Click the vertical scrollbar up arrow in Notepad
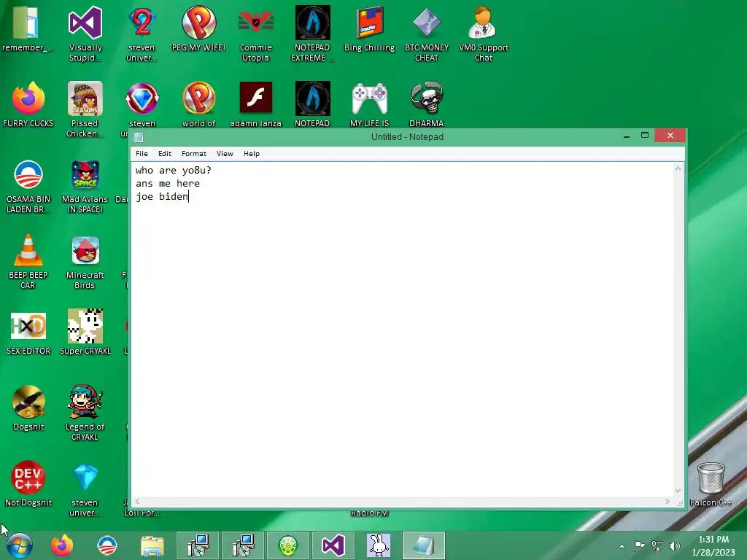This screenshot has height=560, width=747. coord(678,168)
